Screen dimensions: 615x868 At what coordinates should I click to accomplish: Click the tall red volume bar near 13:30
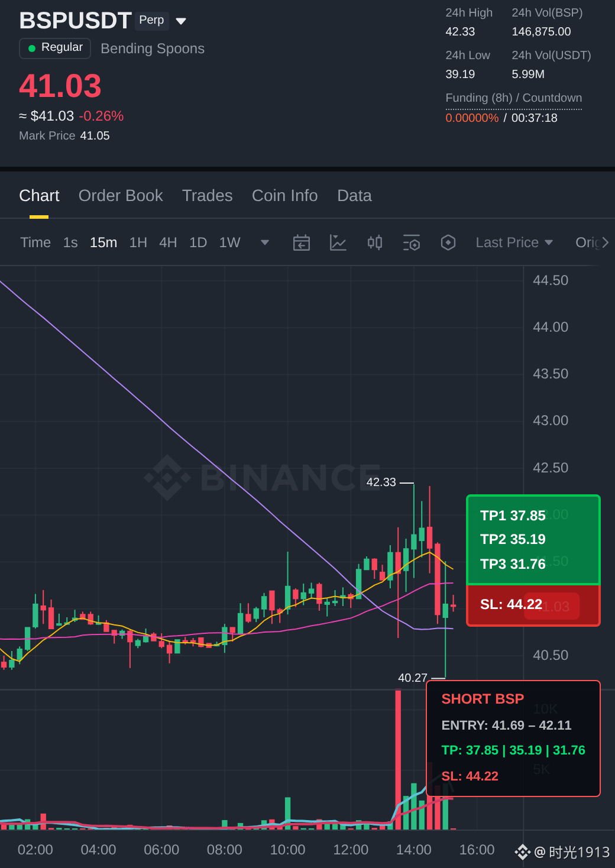398,760
